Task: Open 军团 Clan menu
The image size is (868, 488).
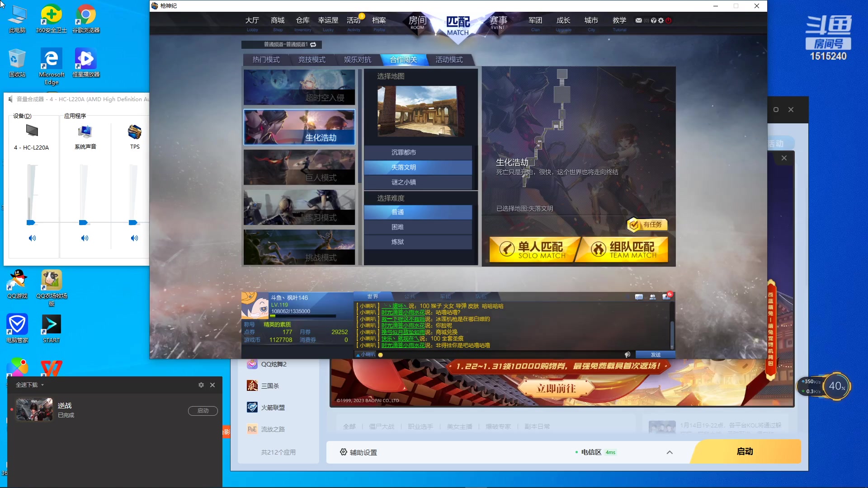Action: pyautogui.click(x=535, y=23)
